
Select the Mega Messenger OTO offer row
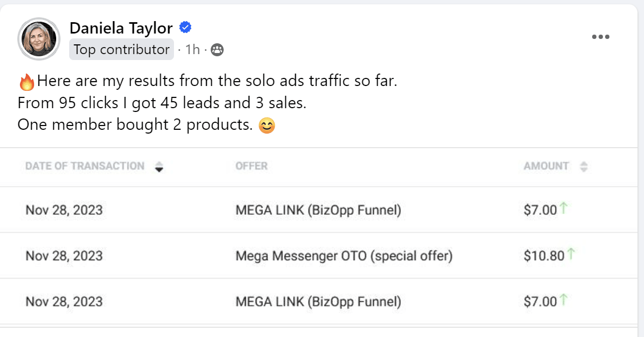(344, 255)
